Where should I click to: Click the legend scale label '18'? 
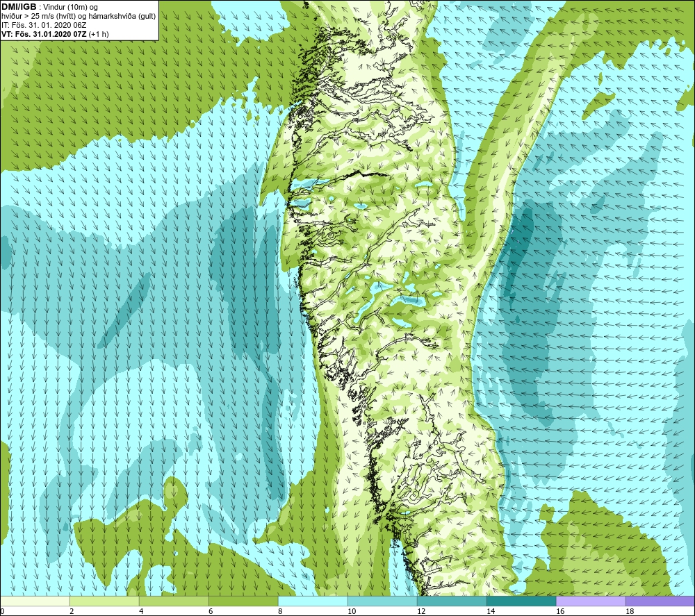[630, 612]
